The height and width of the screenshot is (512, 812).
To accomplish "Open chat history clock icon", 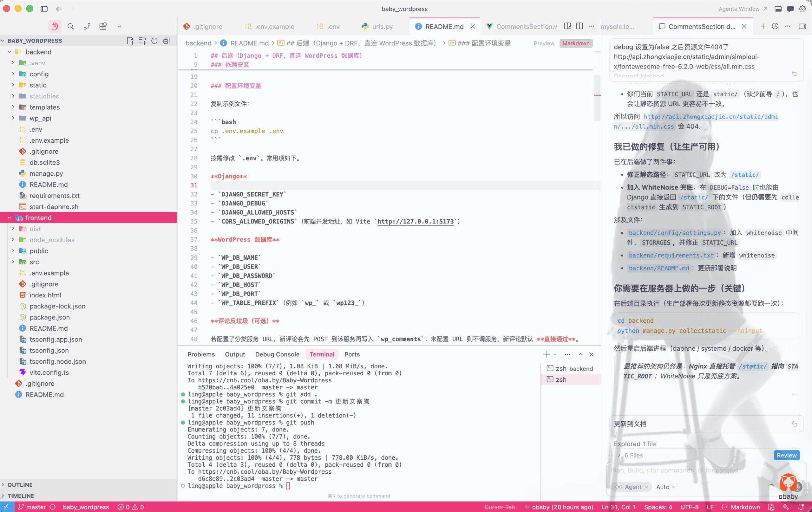I will pos(775,26).
